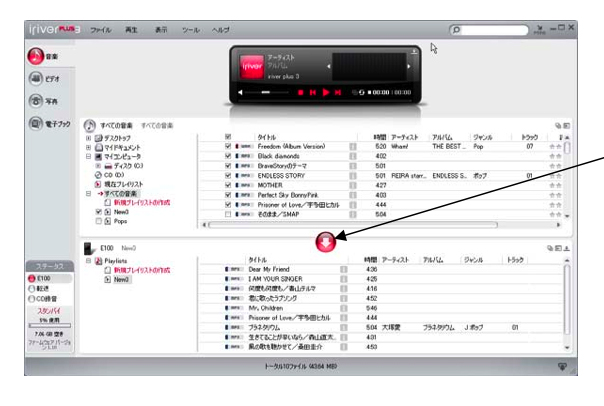The width and height of the screenshot is (604, 406).
Task: Click the red transfer-to-device arrow button
Action: (325, 243)
